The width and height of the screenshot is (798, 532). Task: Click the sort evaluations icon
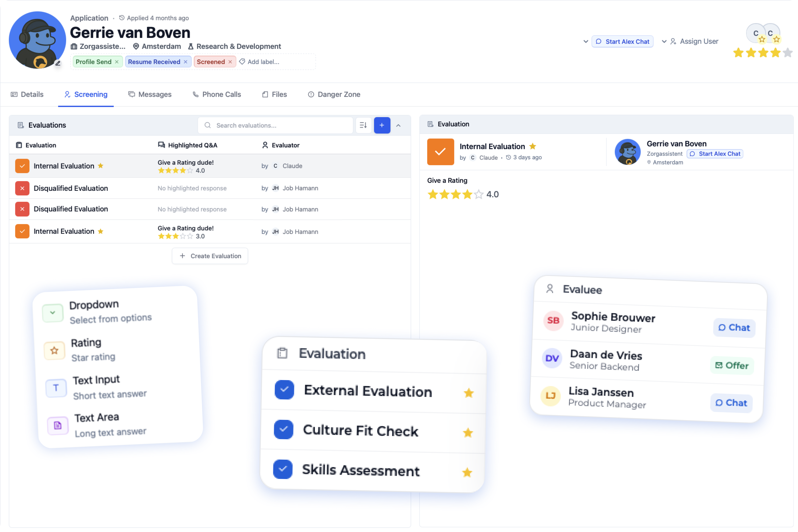pos(363,125)
